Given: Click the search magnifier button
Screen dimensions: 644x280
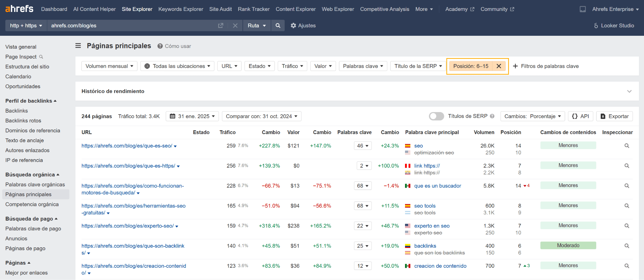Looking at the screenshot, I should pos(278,25).
